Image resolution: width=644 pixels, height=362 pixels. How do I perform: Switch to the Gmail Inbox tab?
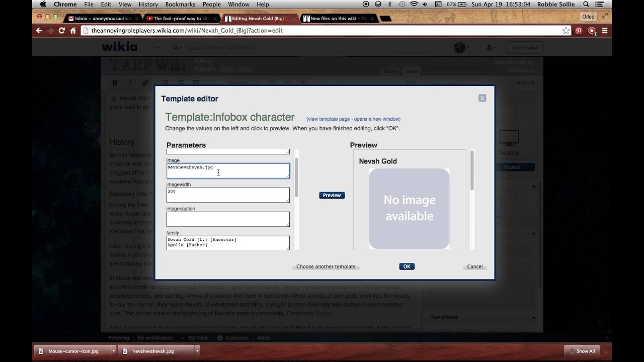coord(103,19)
